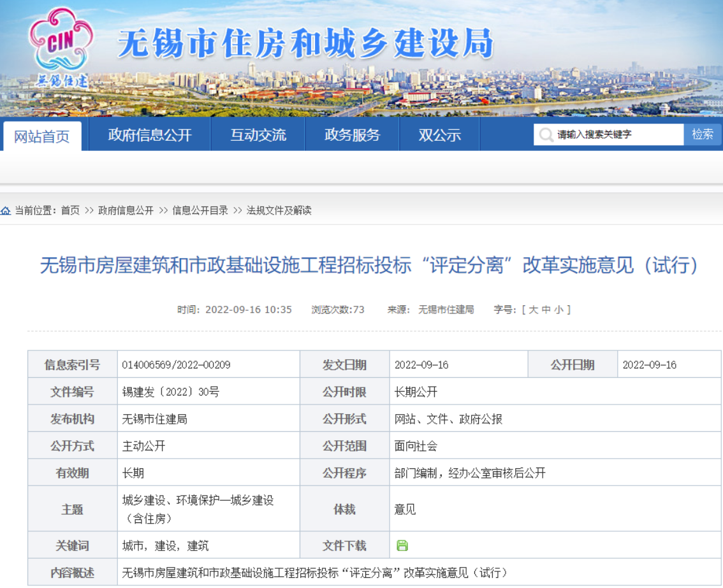Open the 网站首页 tab
This screenshot has width=723, height=588.
[42, 136]
